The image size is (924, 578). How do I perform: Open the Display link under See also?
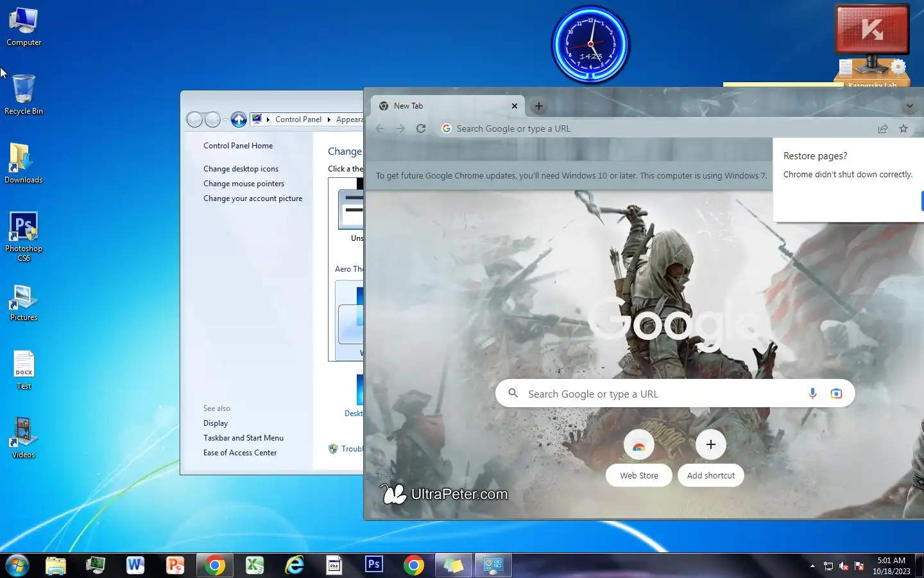[216, 423]
